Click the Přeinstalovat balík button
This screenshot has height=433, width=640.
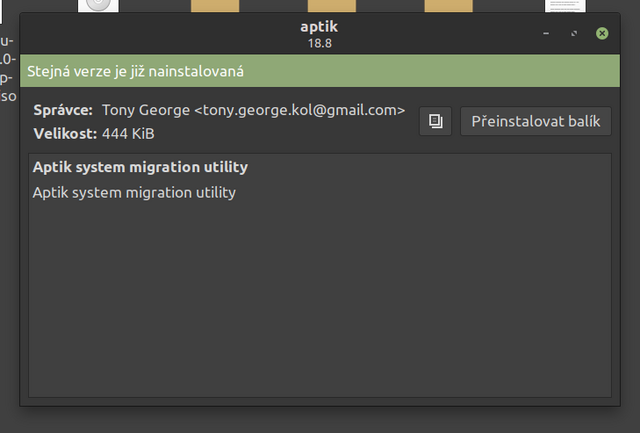[536, 121]
